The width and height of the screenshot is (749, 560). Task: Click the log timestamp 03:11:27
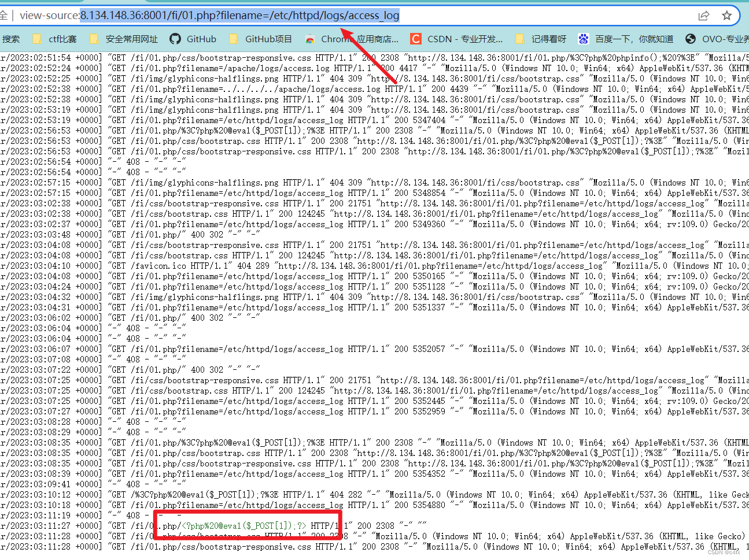[52, 526]
